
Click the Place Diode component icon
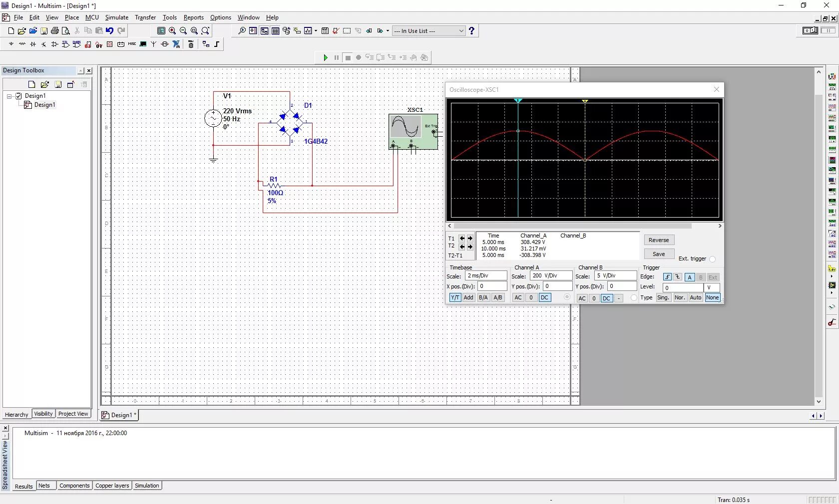pos(33,44)
